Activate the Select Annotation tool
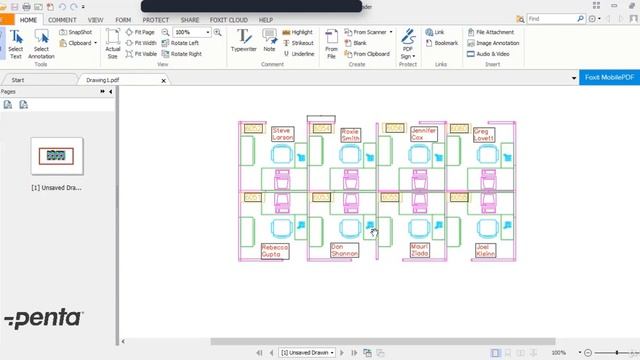The width and height of the screenshot is (640, 360). tap(41, 44)
